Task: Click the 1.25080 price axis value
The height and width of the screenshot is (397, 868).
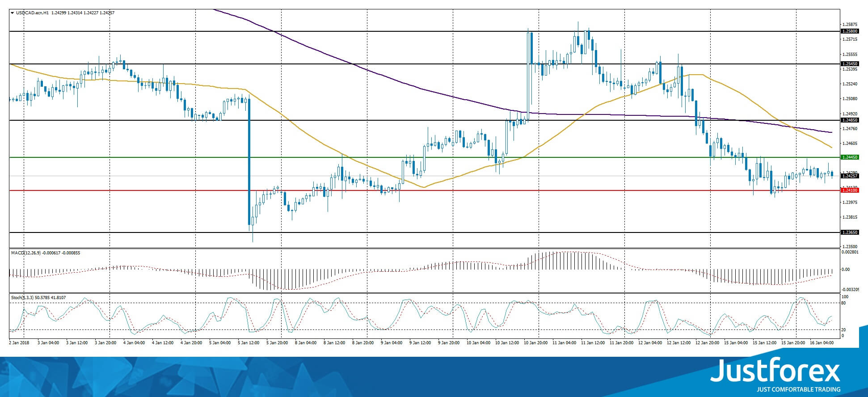Action: [850, 99]
